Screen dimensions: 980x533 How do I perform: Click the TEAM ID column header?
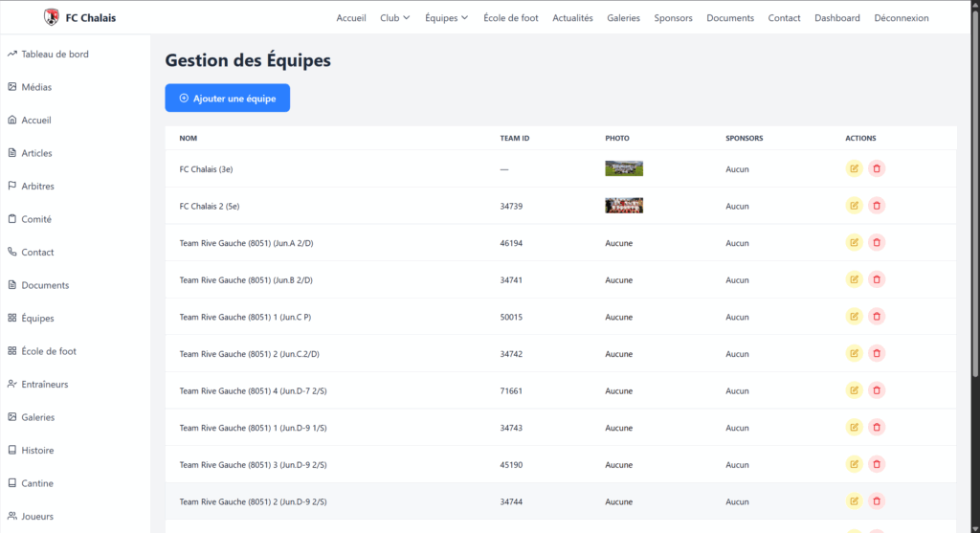(x=514, y=138)
